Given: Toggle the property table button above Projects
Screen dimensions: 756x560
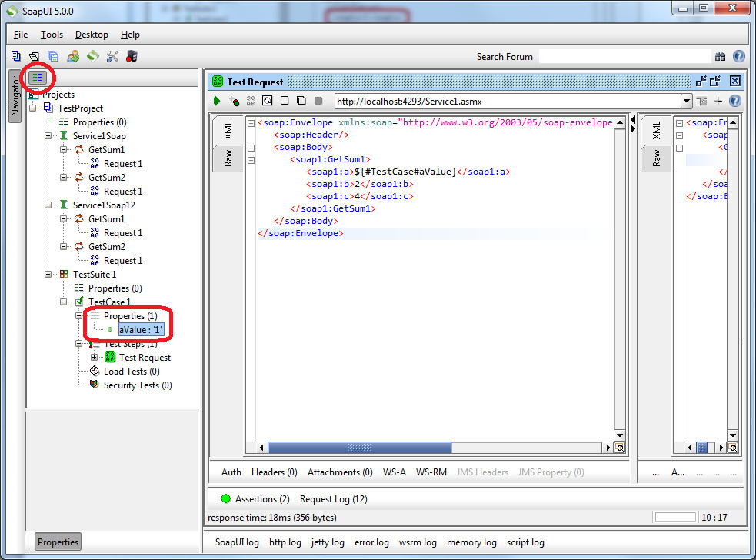Looking at the screenshot, I should point(37,77).
